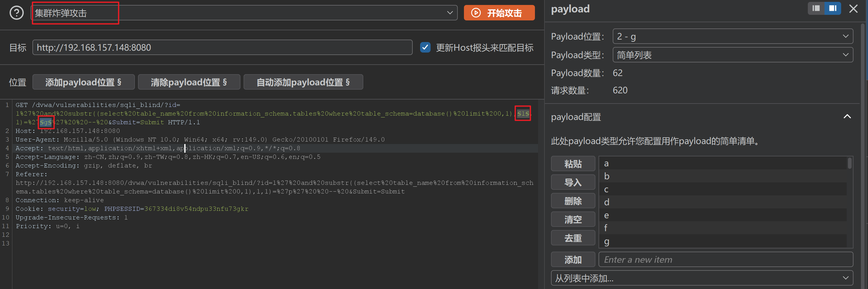Click the GET request line path

(106, 105)
